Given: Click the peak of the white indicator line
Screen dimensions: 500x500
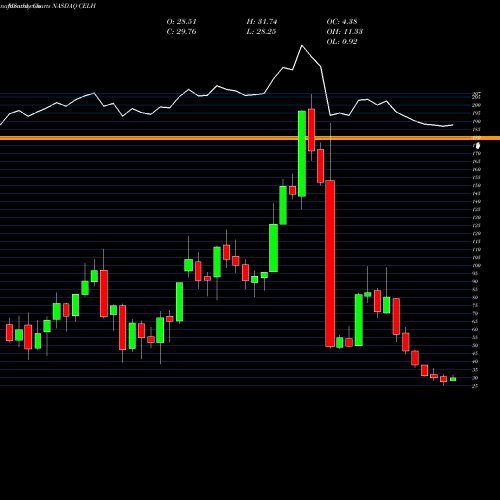Looking at the screenshot, I should click(302, 45).
